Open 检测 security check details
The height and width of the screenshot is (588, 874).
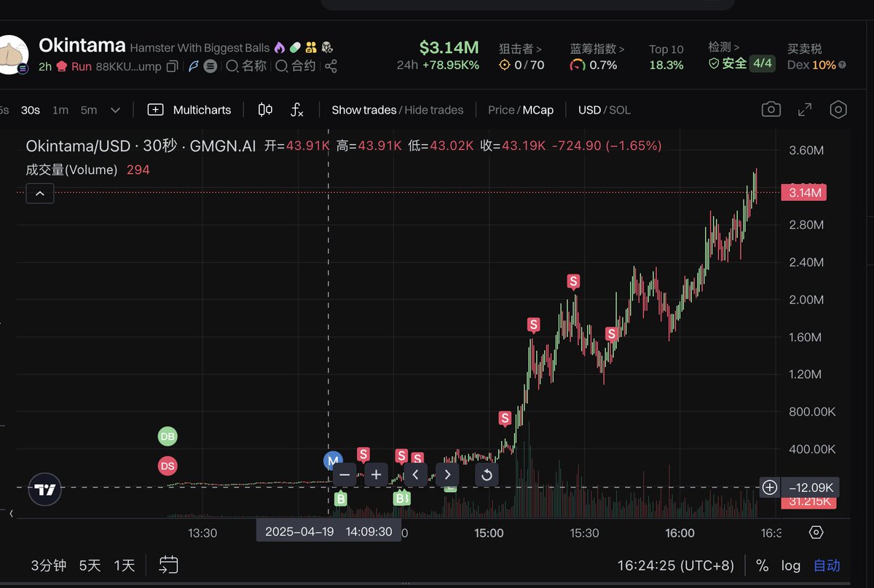point(724,47)
